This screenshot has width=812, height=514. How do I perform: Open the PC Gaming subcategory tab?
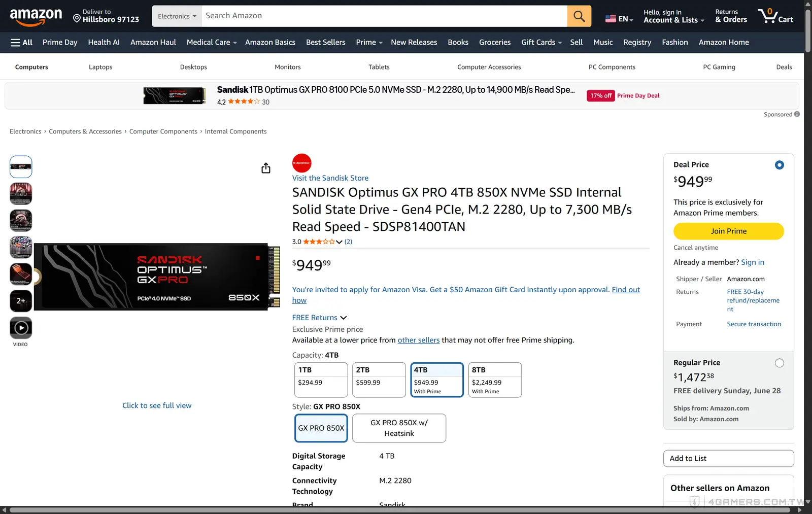tap(719, 67)
